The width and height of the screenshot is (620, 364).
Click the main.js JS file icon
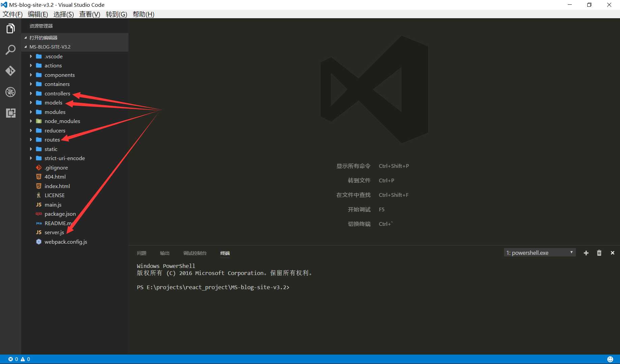click(x=39, y=205)
